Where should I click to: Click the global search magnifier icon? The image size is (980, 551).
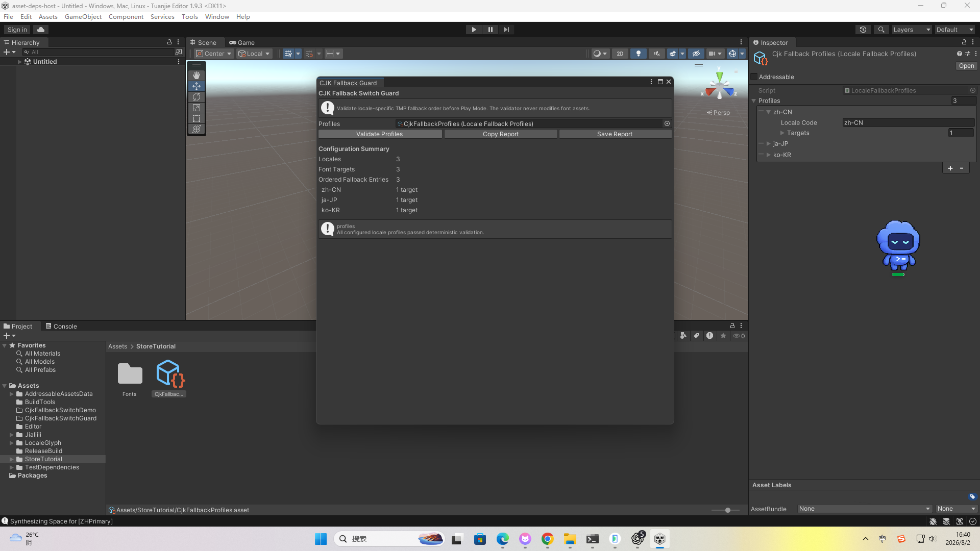(881, 30)
